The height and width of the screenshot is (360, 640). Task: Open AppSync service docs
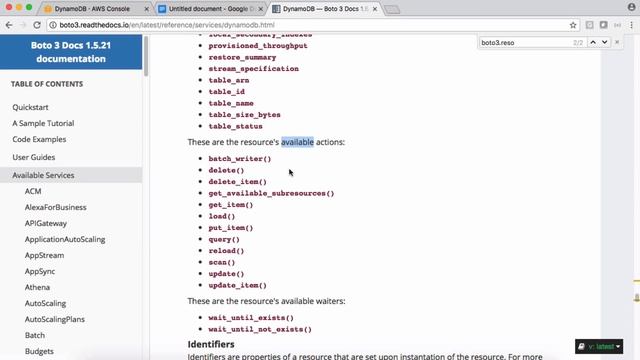tap(40, 271)
